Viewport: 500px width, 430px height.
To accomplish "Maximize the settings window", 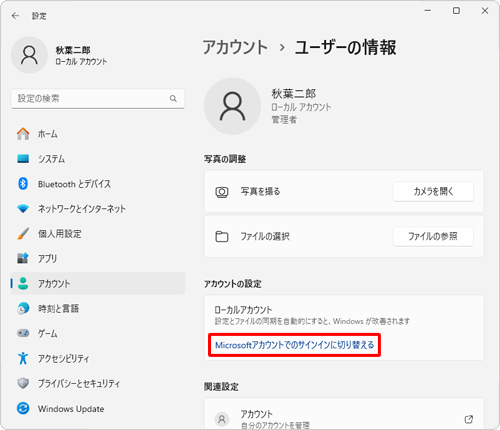I will [x=456, y=11].
